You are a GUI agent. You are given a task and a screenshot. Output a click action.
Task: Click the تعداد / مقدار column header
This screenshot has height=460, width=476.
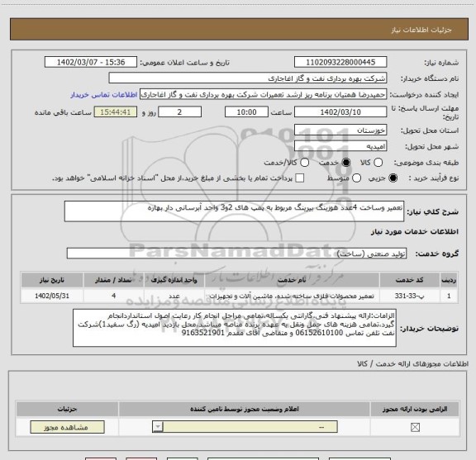(x=113, y=280)
